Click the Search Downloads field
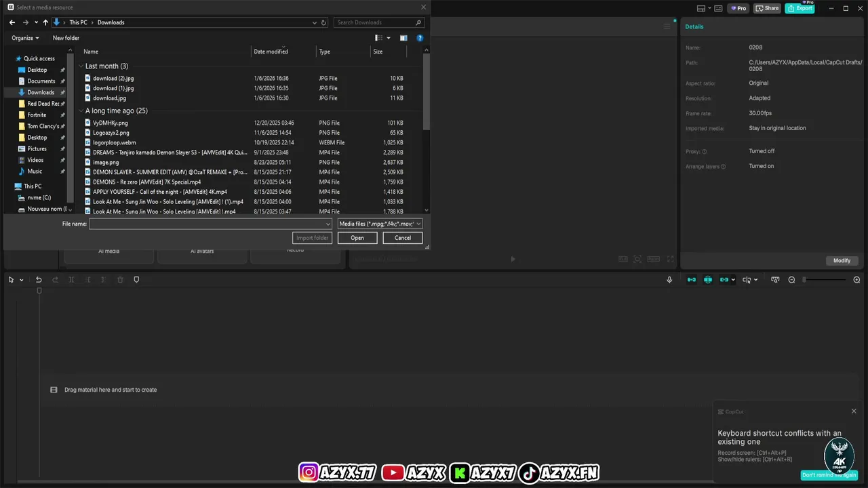Screen dimensions: 868x488 (x=380, y=22)
